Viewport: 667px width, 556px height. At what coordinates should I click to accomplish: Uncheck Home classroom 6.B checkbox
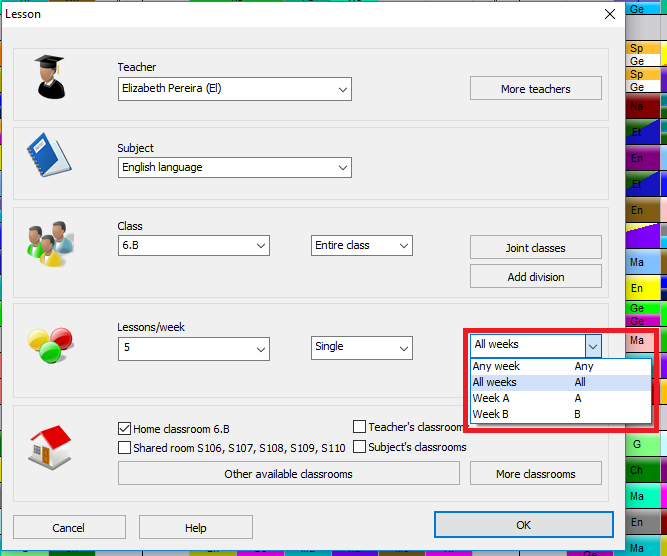[x=125, y=427]
